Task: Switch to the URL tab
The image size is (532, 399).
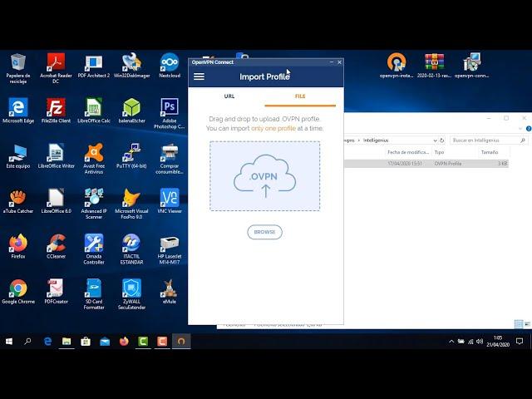Action: 229,96
